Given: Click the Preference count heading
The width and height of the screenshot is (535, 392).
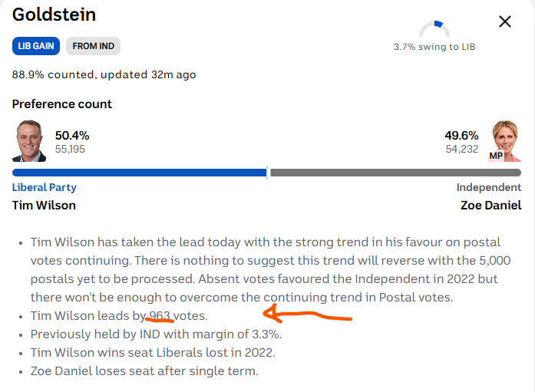Looking at the screenshot, I should click(x=61, y=104).
